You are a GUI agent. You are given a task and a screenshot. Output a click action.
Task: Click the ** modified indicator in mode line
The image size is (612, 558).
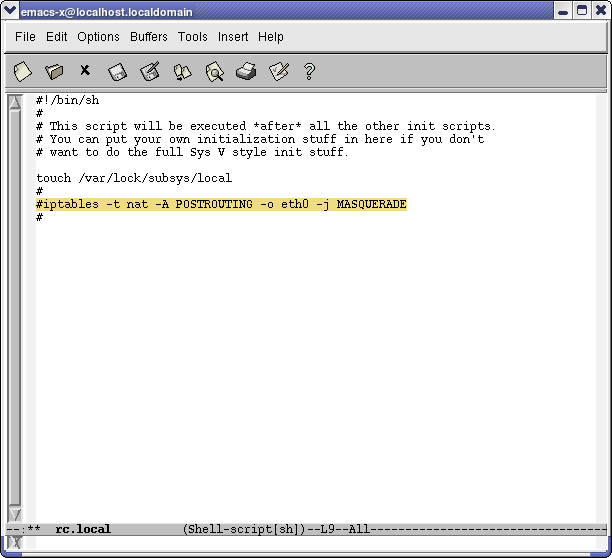point(34,529)
